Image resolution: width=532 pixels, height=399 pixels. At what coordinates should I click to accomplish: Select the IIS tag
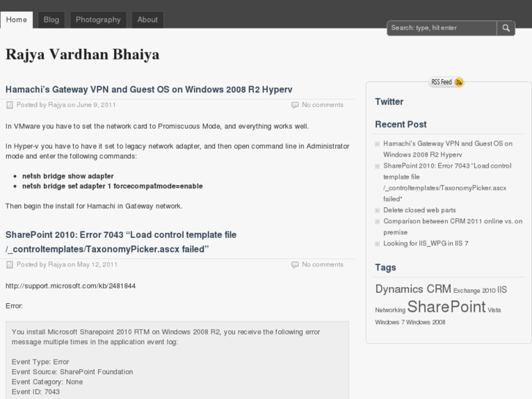502,290
